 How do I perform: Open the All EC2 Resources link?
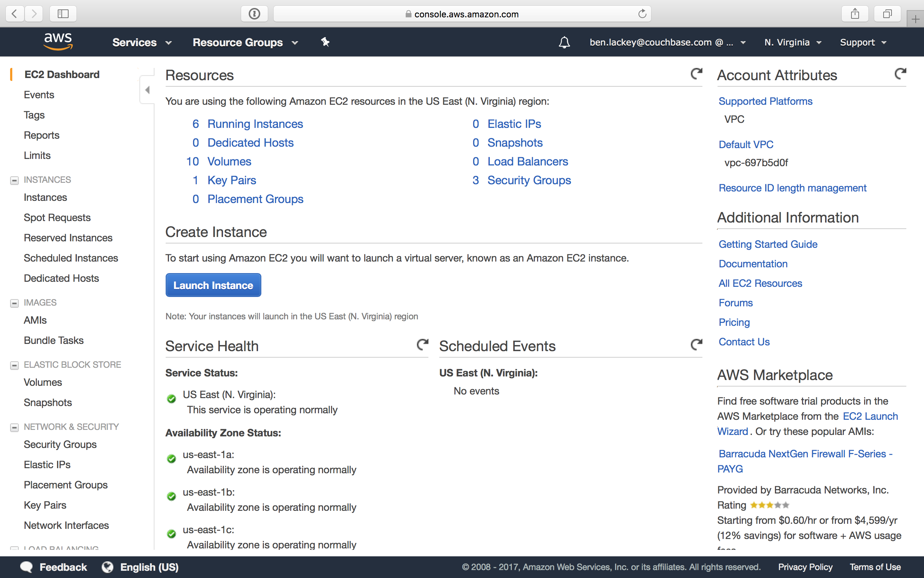760,283
